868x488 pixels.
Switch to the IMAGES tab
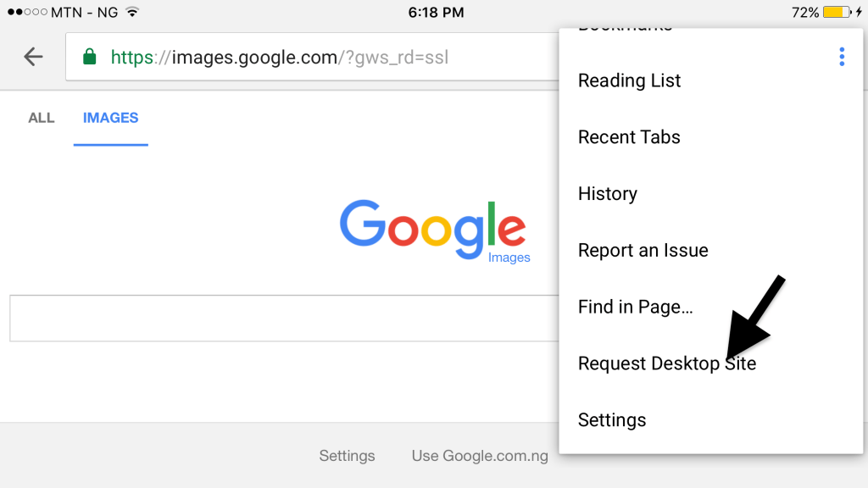tap(111, 118)
